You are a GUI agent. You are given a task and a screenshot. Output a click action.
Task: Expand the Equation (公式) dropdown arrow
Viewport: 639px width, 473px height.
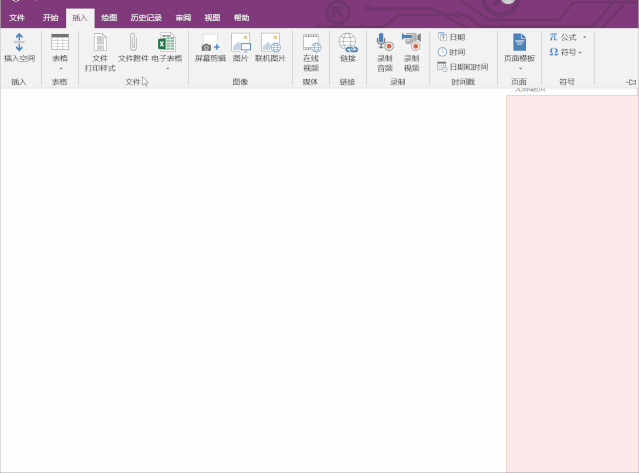pos(585,37)
